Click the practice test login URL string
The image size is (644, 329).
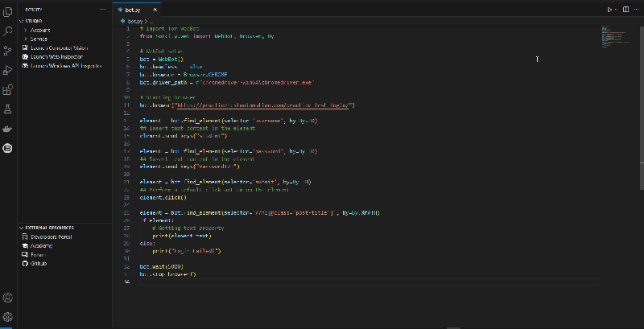[263, 105]
